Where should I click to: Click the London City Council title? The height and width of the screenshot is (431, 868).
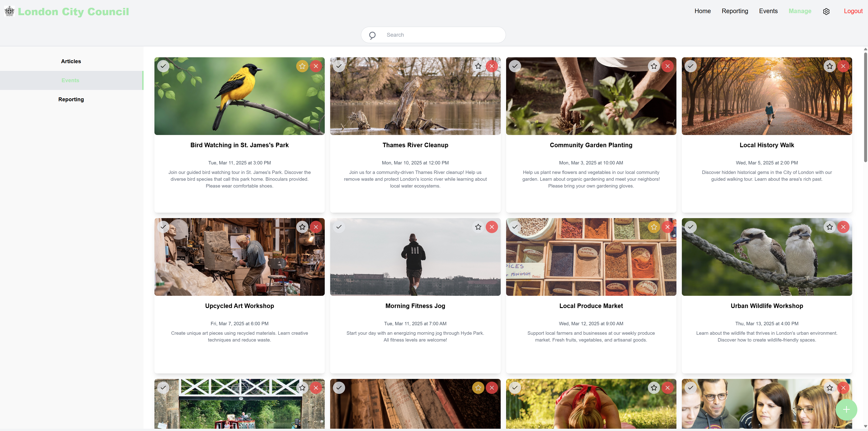[x=73, y=12]
